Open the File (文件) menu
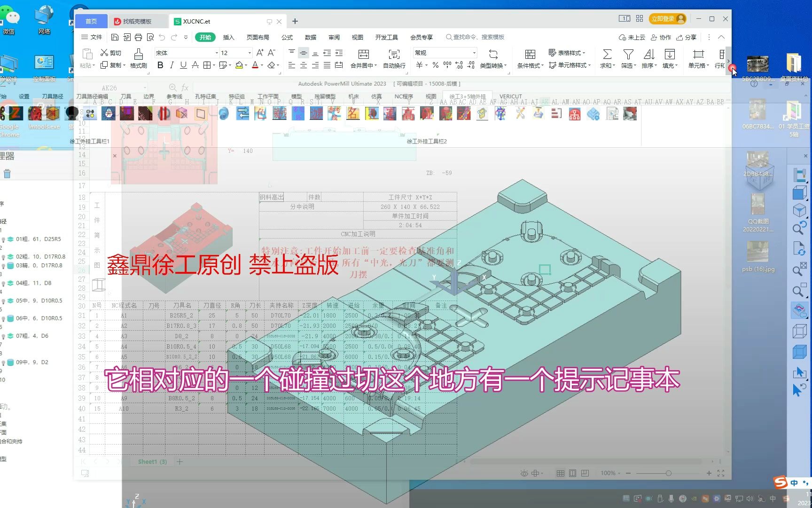The image size is (812, 508). 92,37
